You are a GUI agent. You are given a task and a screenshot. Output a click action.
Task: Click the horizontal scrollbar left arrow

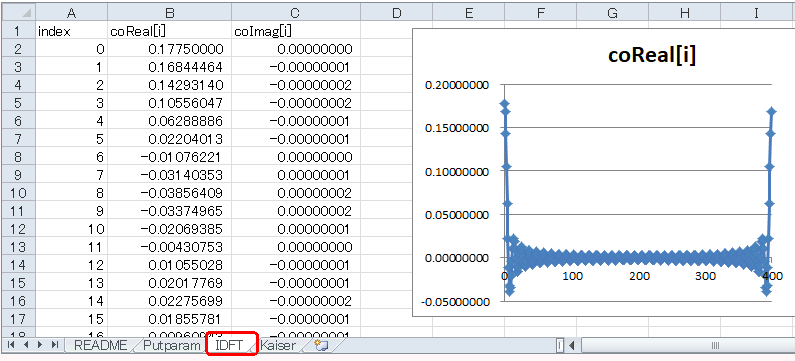572,346
